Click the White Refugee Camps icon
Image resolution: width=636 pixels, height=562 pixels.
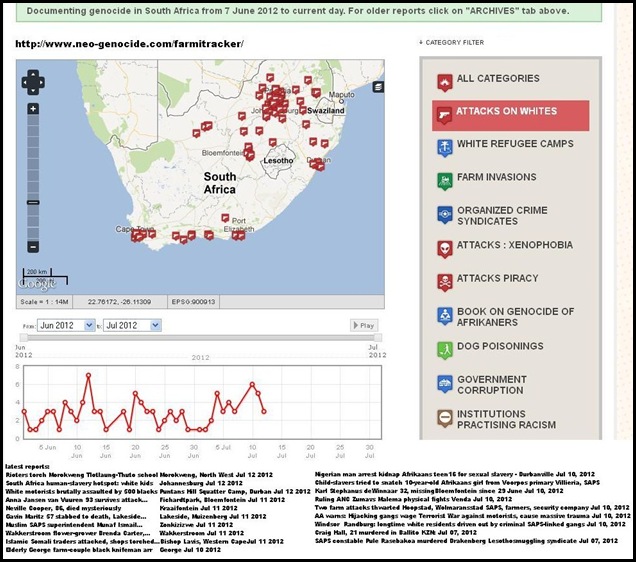pos(445,148)
